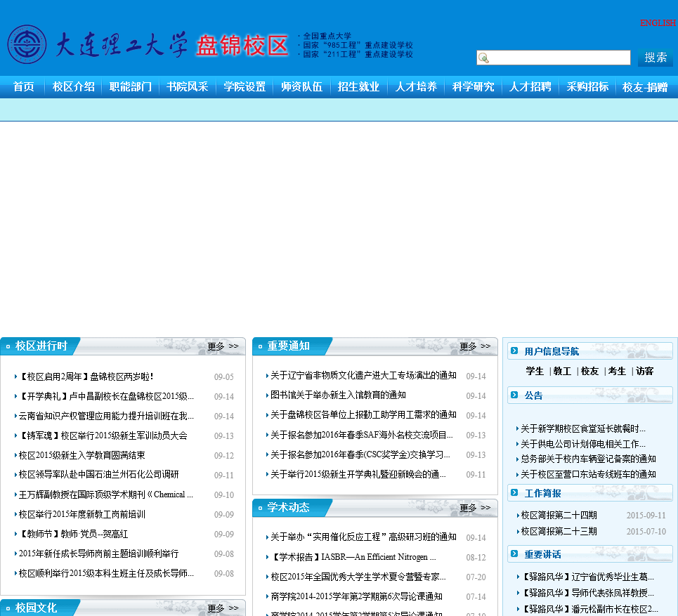This screenshot has height=616, width=678.
Task: Click the 搜索 search button
Action: [x=655, y=58]
